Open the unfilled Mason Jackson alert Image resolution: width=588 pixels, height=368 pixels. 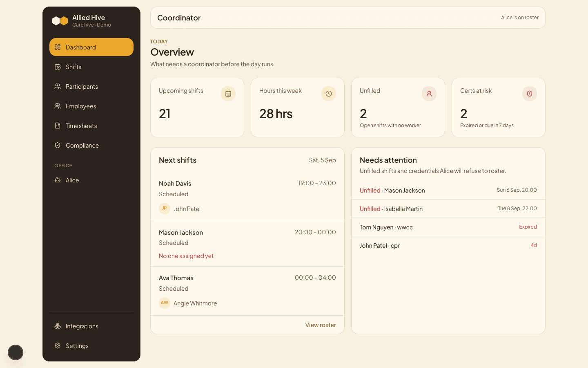[448, 190]
